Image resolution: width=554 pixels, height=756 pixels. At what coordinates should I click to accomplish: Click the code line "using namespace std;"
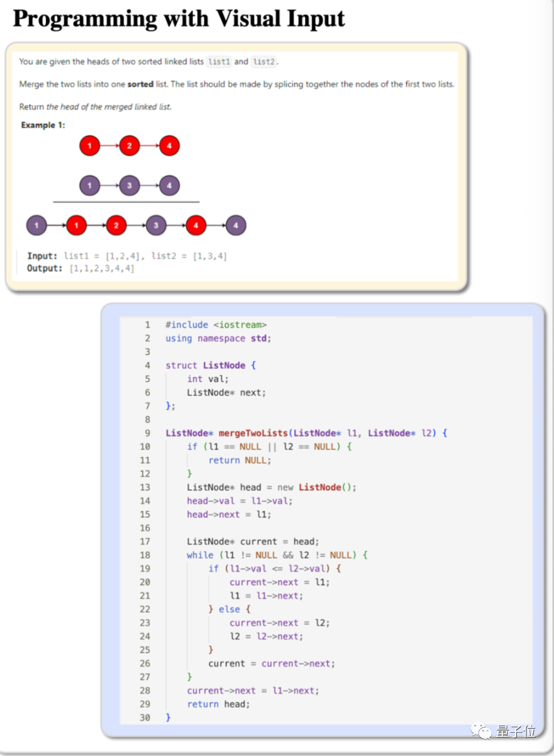(218, 338)
